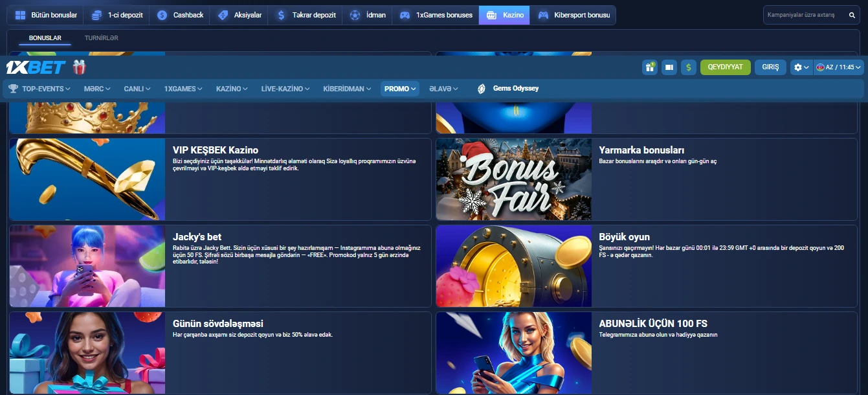The width and height of the screenshot is (868, 395).
Task: Expand the KAZİNO navigation menu
Action: pyautogui.click(x=232, y=89)
